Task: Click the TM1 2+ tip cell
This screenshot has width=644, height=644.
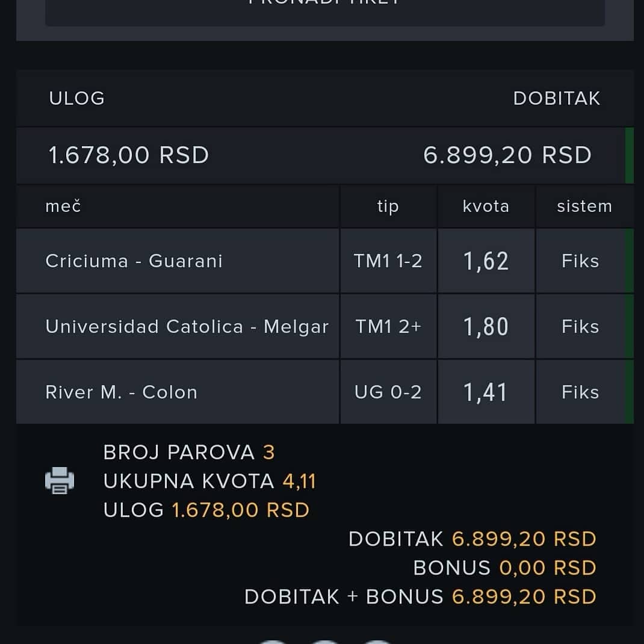Action: click(389, 327)
